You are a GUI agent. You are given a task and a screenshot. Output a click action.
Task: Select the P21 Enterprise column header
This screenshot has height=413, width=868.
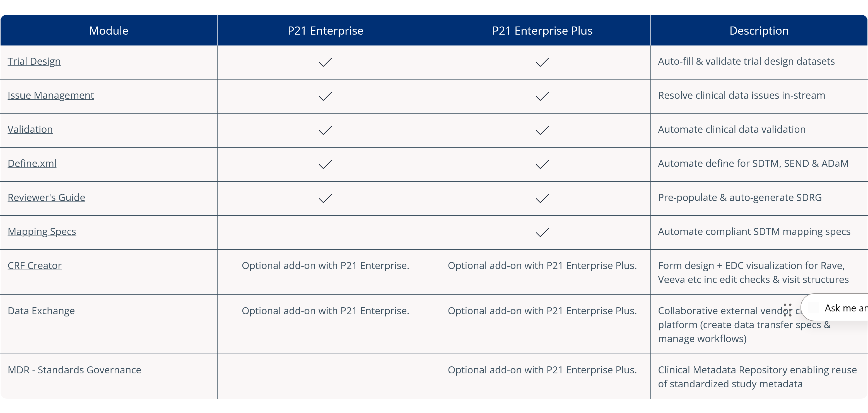coord(325,30)
